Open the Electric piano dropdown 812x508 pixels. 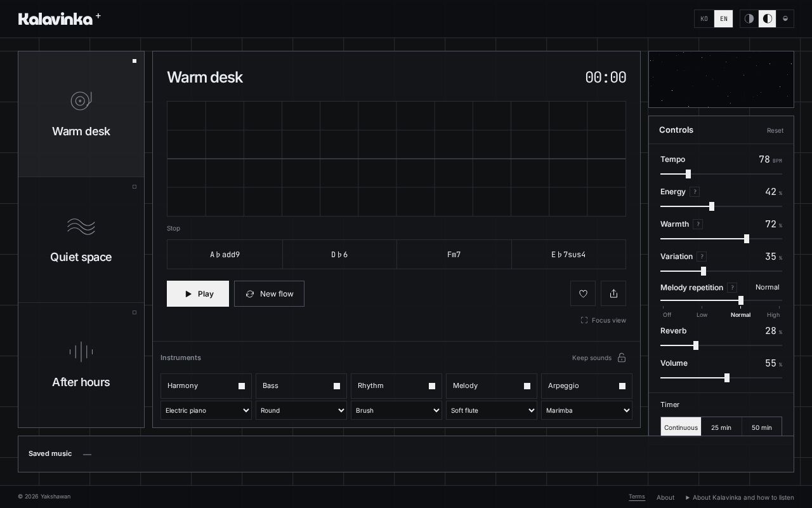[206, 410]
